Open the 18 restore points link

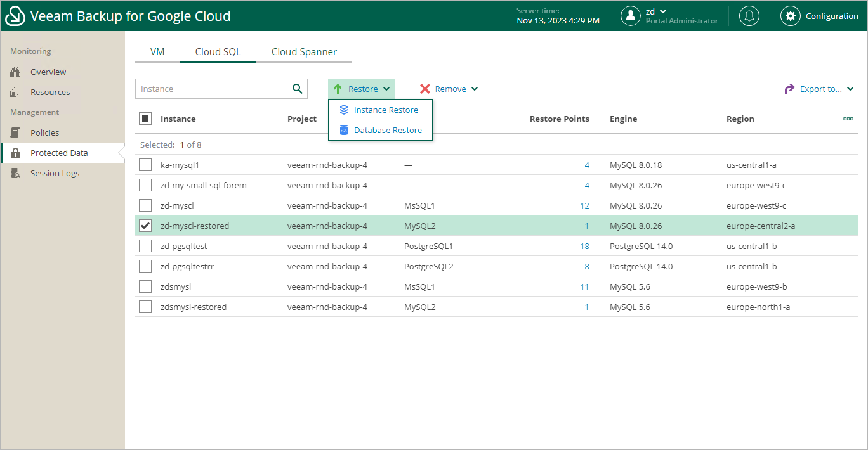584,246
